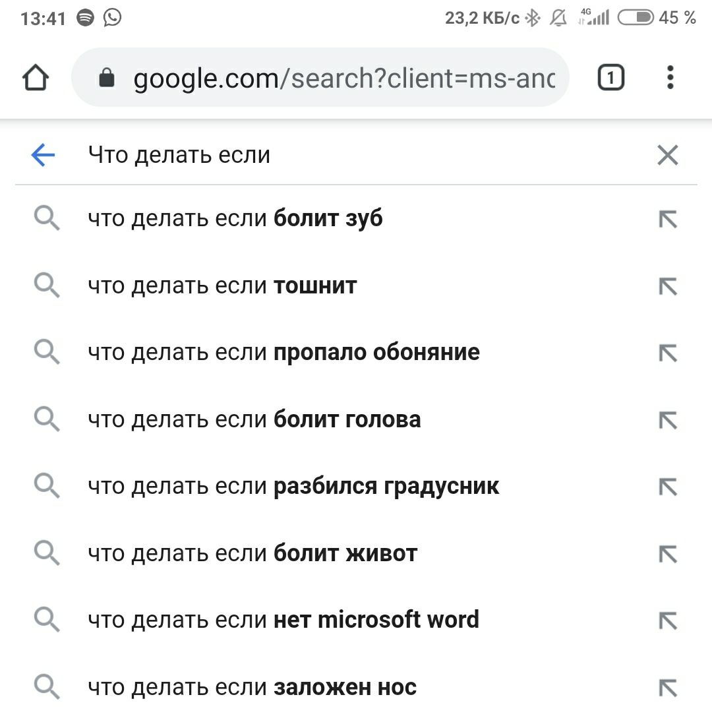Tap magnifier icon beside "тошнит" suggestion
The image size is (712, 728).
click(x=47, y=286)
